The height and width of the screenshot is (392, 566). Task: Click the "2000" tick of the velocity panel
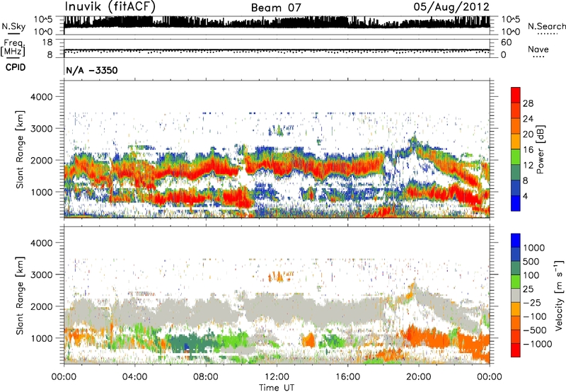point(42,306)
